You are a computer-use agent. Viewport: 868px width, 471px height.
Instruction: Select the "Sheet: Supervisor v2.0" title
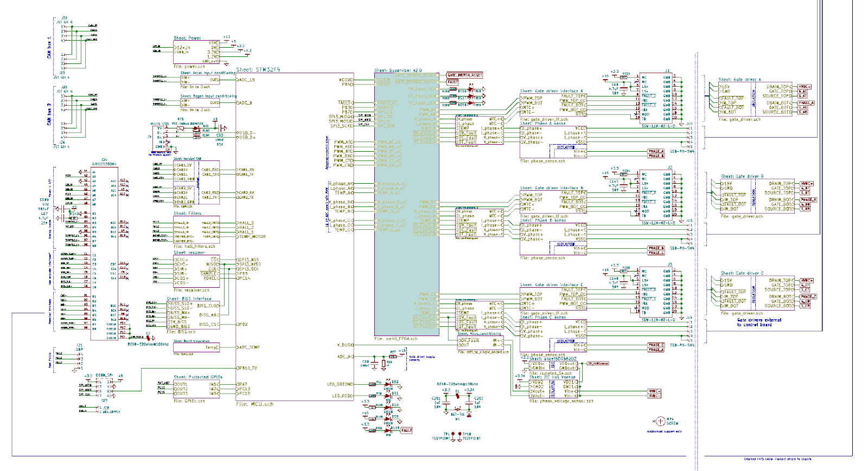[398, 70]
